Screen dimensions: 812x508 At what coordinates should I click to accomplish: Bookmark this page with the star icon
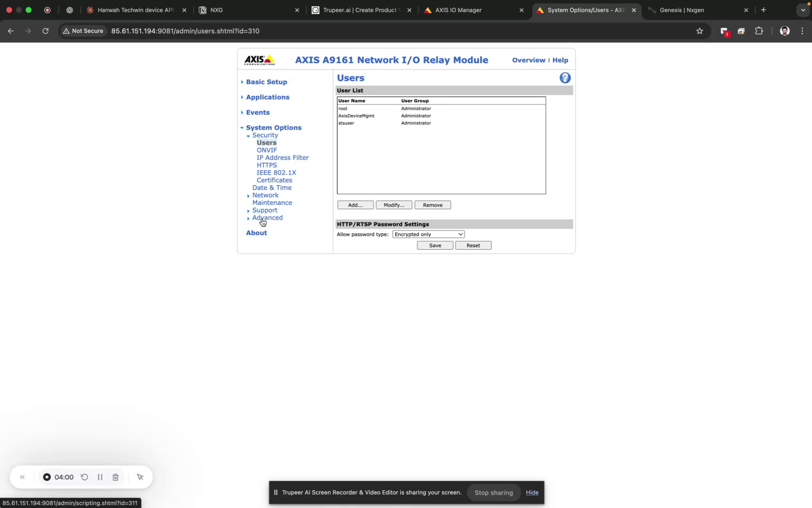700,31
